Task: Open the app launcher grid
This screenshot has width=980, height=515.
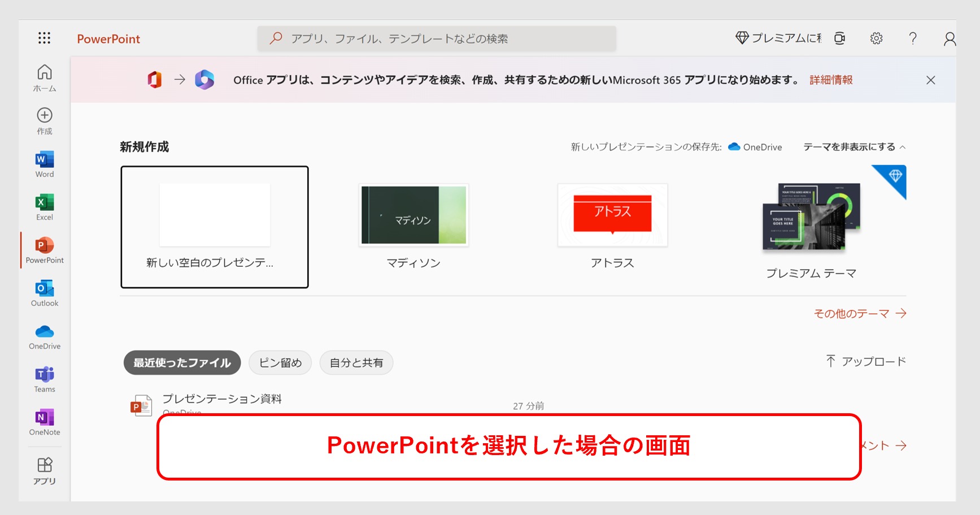Action: coord(44,38)
